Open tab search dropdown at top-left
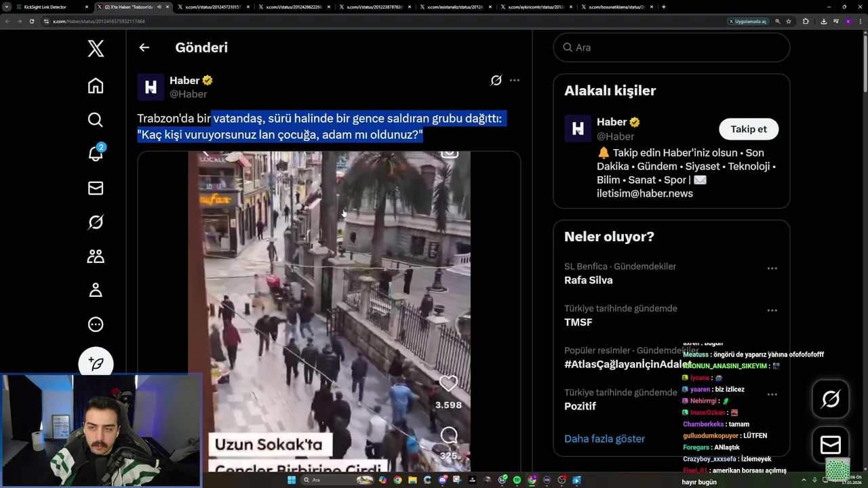Screen dimensions: 868x488 [x=6, y=7]
